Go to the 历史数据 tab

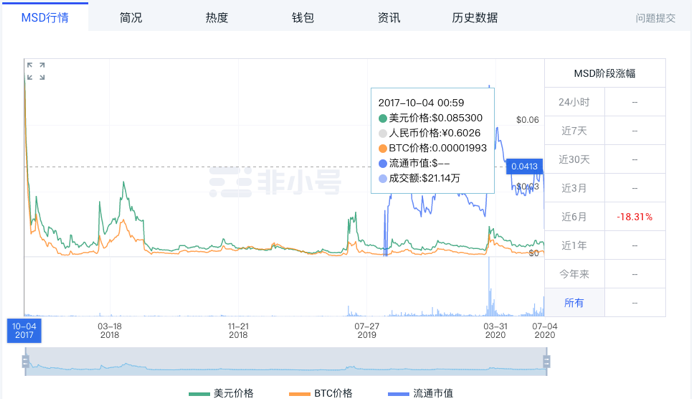click(475, 18)
